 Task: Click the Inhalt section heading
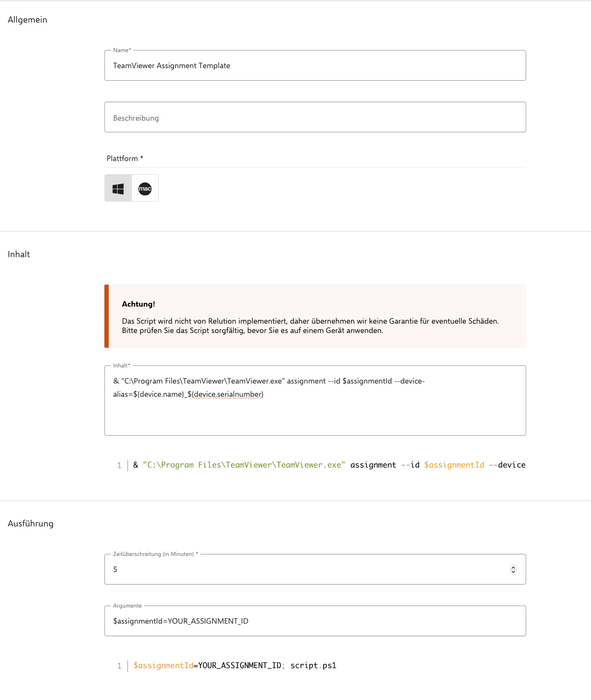point(19,254)
